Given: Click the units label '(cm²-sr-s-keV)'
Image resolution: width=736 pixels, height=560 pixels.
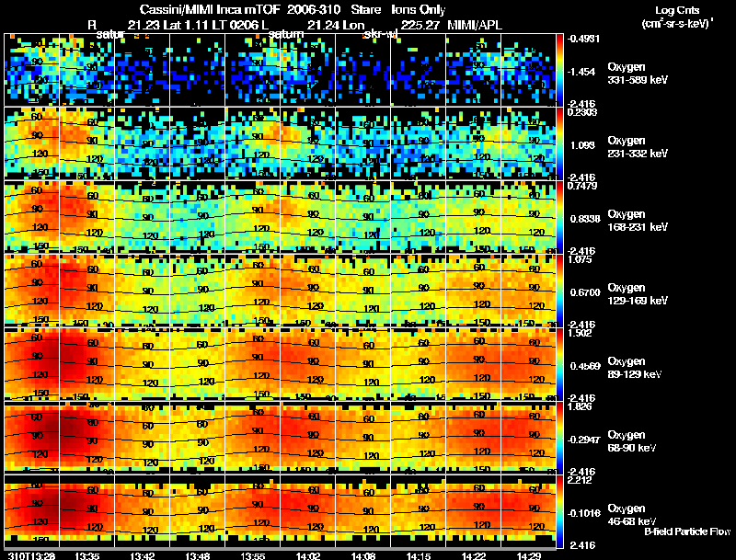Looking at the screenshot, I should tap(677, 24).
